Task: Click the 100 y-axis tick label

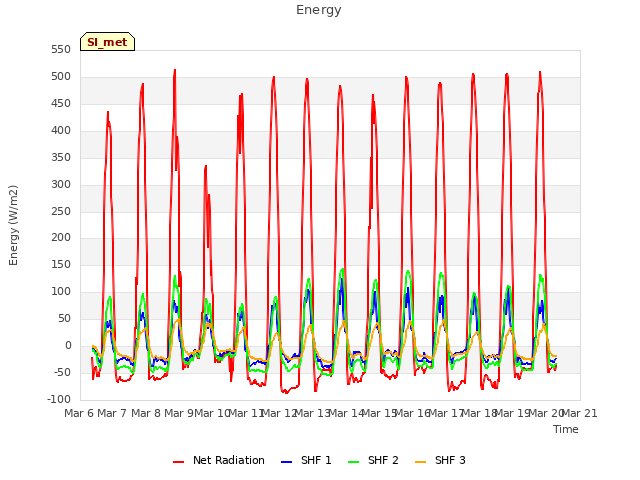Action: 61,291
